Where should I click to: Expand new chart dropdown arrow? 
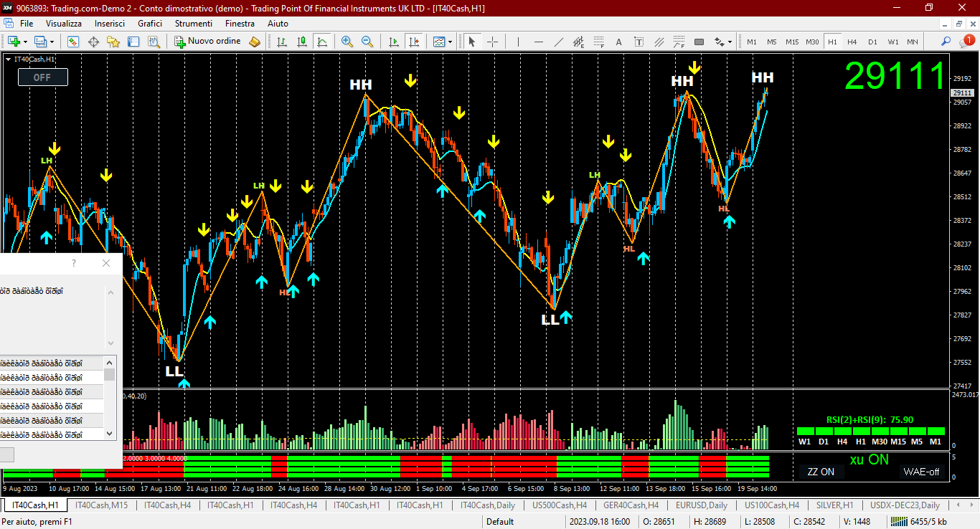(x=25, y=42)
